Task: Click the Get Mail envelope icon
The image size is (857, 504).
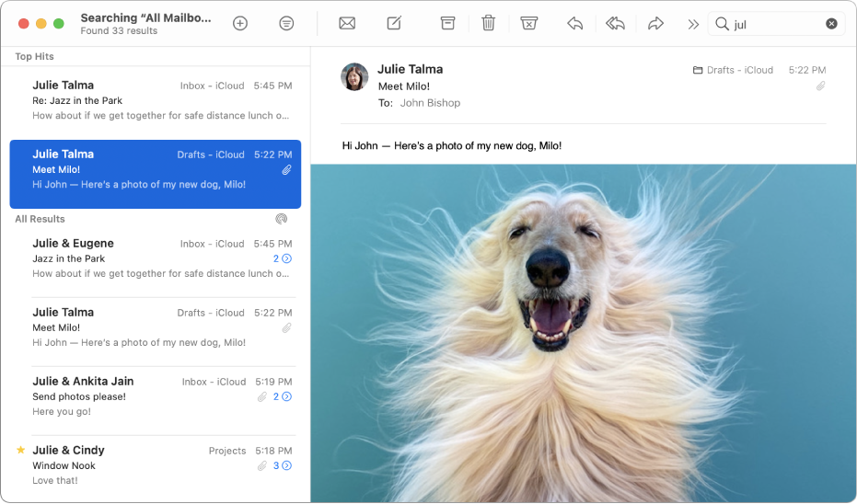Action: pos(347,24)
